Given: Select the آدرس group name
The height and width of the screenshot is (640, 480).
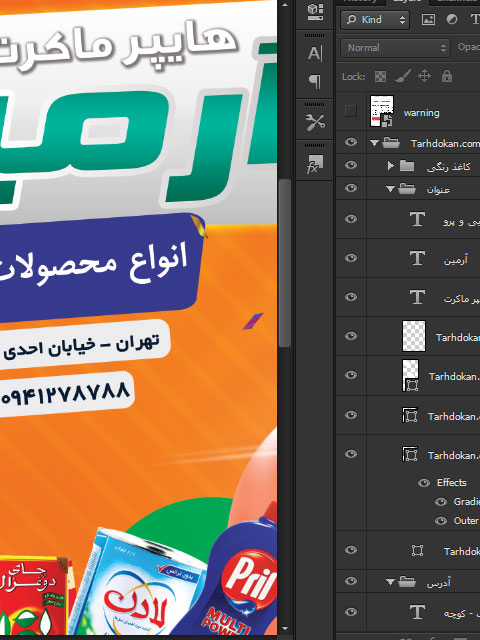Looking at the screenshot, I should pos(438,583).
